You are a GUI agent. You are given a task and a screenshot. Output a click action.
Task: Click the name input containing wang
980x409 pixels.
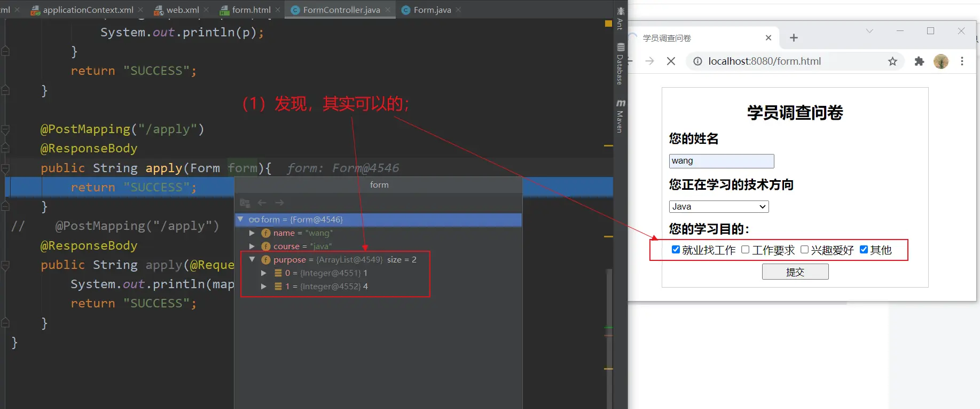[x=722, y=161]
